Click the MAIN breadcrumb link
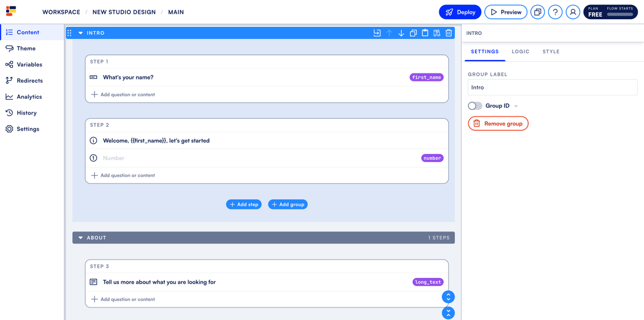 pyautogui.click(x=176, y=12)
